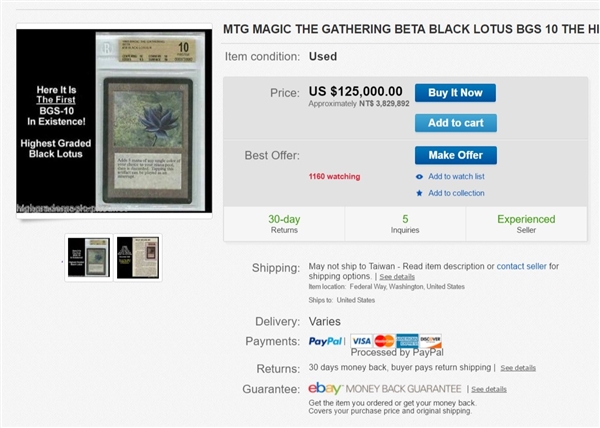Viewport: 600px width, 428px height.
Task: Click the MasterCard icon
Action: pyautogui.click(x=384, y=341)
